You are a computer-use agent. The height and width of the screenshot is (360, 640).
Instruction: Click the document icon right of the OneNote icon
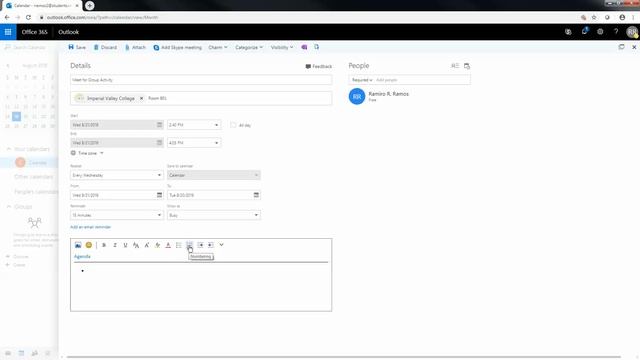tap(316, 47)
